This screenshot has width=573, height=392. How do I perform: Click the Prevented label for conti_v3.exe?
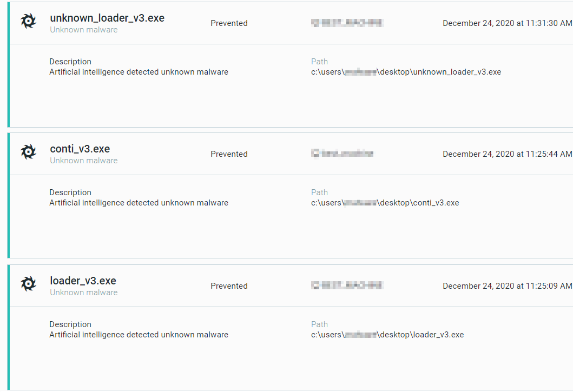[x=229, y=154]
